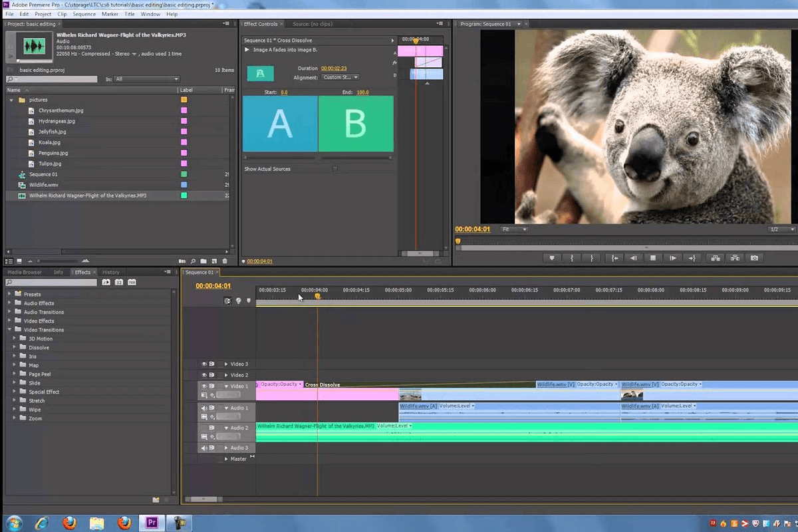Expand the Dissolve folder under Video Transitions

[x=15, y=347]
